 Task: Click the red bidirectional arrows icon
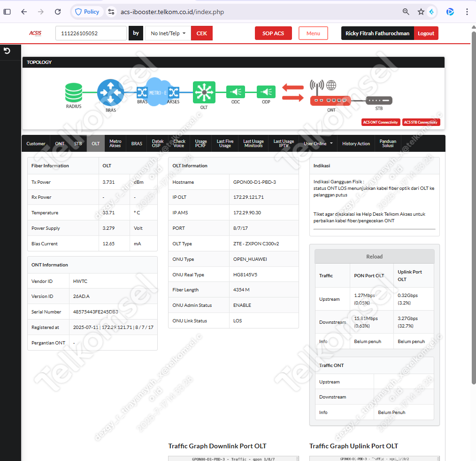[292, 93]
